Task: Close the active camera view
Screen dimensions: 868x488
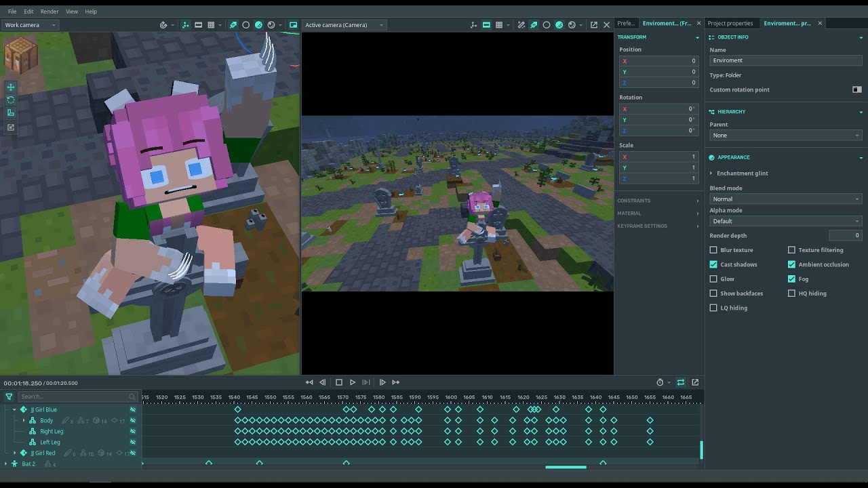Action: [606, 25]
